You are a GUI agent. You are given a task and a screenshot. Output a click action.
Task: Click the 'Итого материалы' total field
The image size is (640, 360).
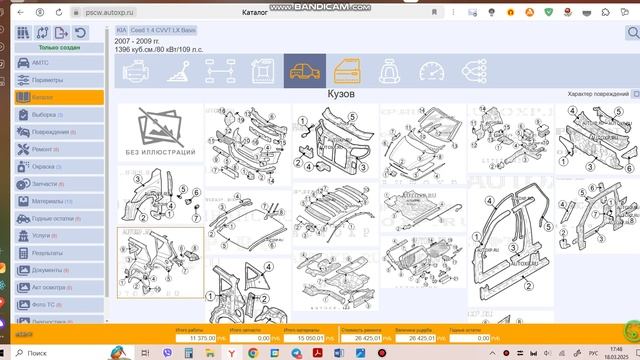[304, 338]
